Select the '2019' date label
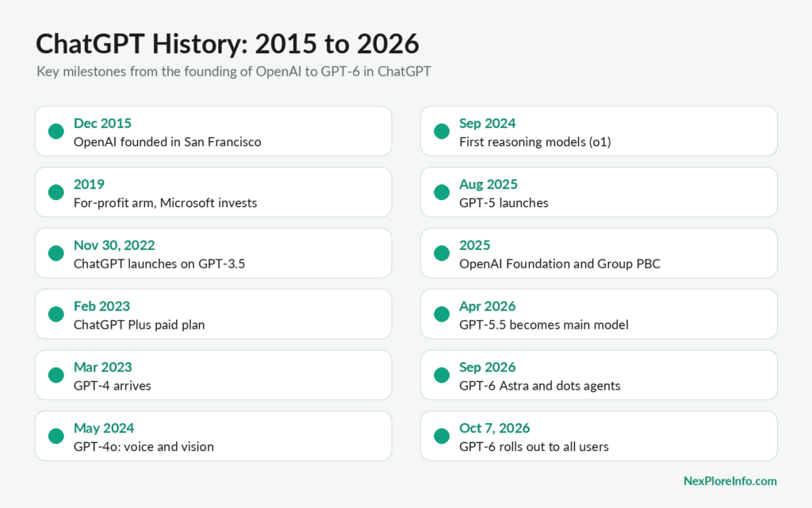The width and height of the screenshot is (812, 508). click(x=89, y=184)
